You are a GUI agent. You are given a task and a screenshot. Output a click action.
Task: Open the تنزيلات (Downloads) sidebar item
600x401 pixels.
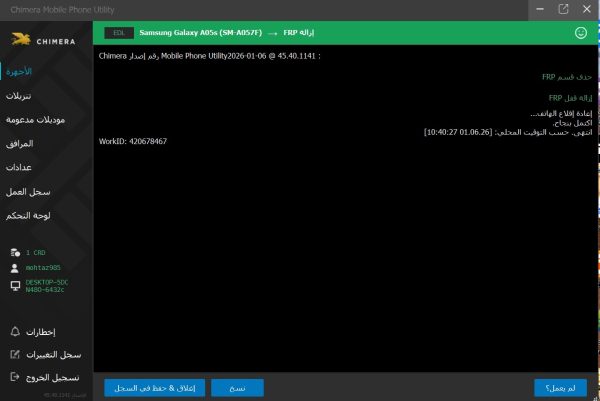pos(18,96)
